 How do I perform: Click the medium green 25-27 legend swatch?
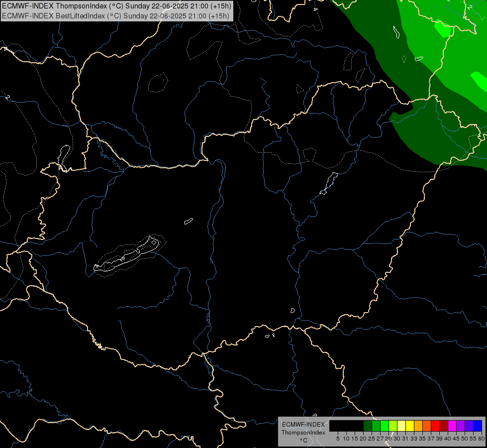coord(376,426)
